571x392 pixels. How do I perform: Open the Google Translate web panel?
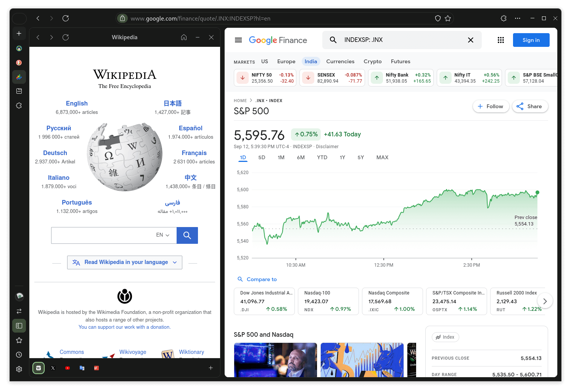82,368
